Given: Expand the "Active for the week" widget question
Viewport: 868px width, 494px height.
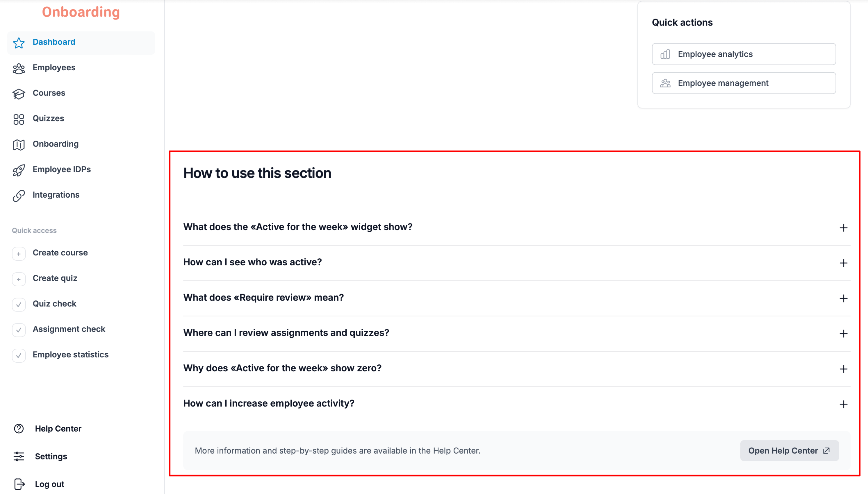Looking at the screenshot, I should click(x=516, y=227).
